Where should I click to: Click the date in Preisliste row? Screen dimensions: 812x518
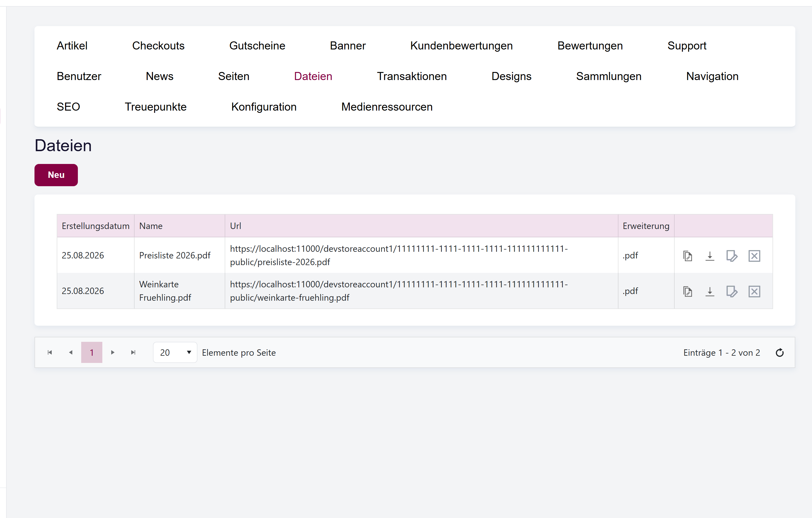tap(83, 255)
